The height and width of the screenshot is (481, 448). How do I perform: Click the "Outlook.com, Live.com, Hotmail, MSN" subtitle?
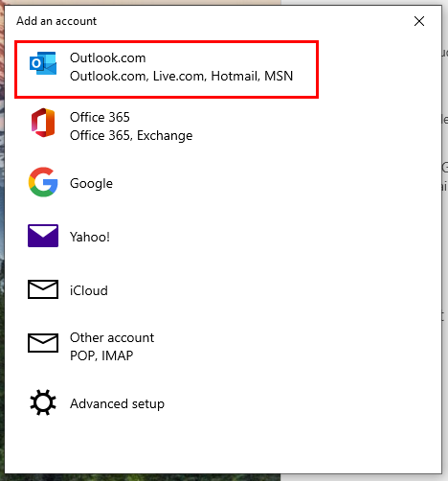click(181, 76)
